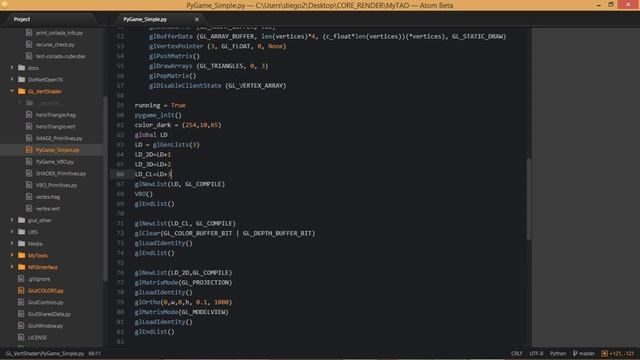
Task: Click the file icon of helloTriangle.frag
Action: coord(29,115)
